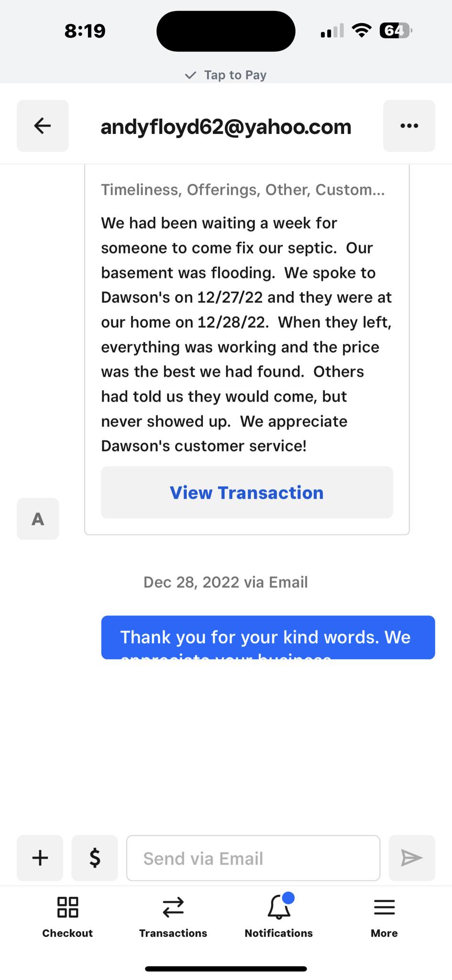Switch to the Transactions tab

(x=173, y=916)
